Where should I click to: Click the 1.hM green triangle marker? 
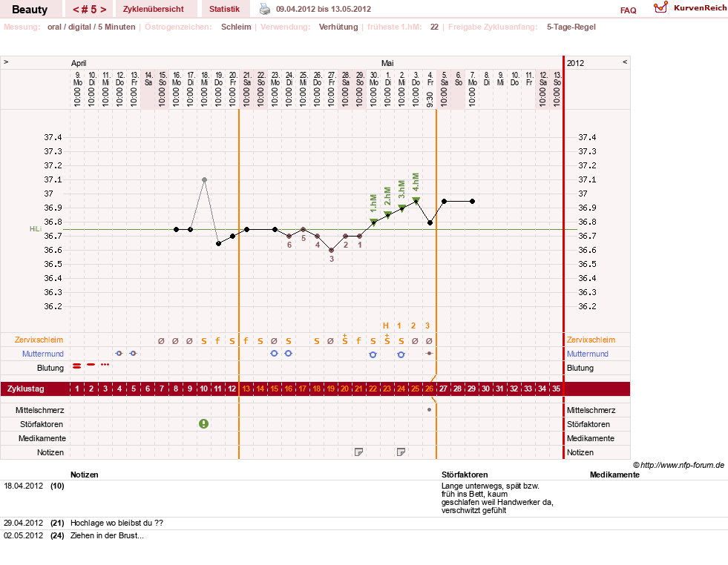(373, 222)
